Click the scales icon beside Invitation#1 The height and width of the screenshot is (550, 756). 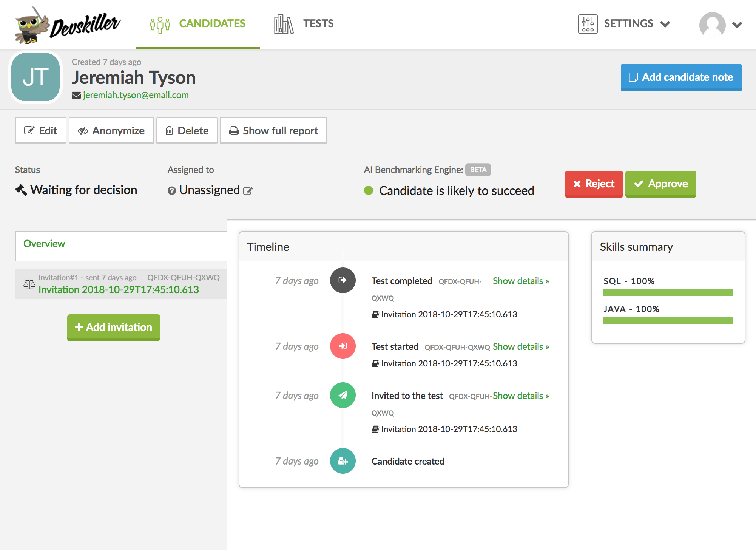tap(29, 284)
